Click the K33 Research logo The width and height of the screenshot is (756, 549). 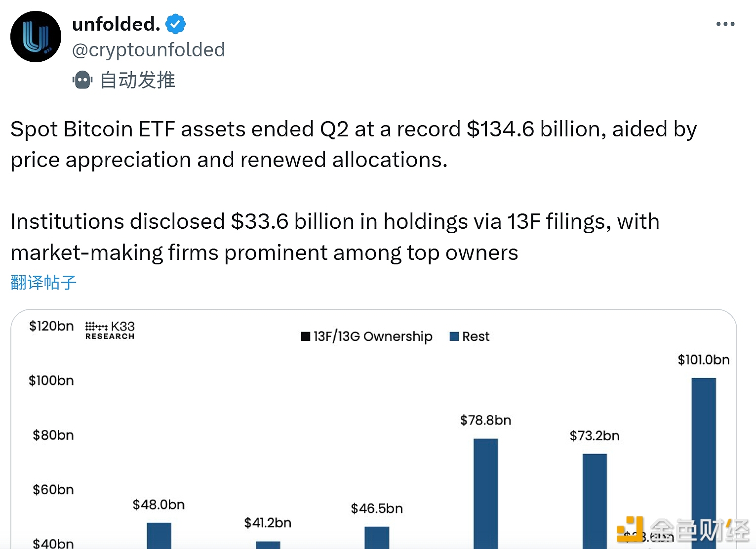pos(110,331)
